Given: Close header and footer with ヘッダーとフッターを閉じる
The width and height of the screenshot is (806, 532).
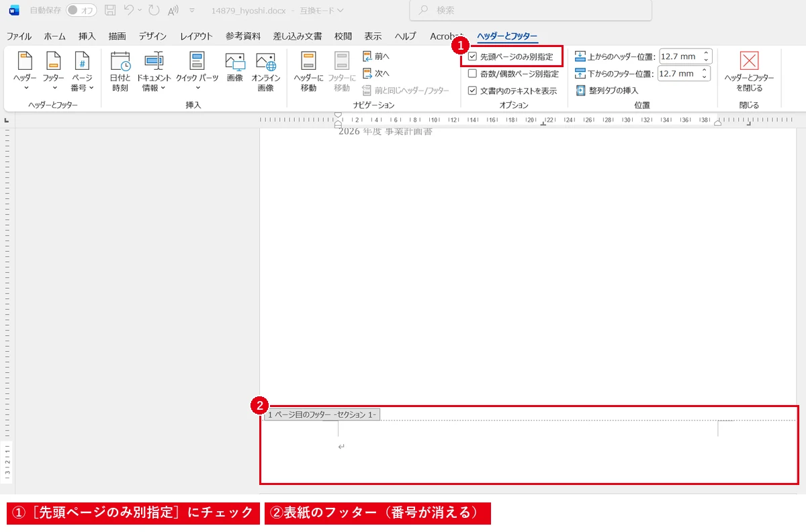Looking at the screenshot, I should point(749,72).
